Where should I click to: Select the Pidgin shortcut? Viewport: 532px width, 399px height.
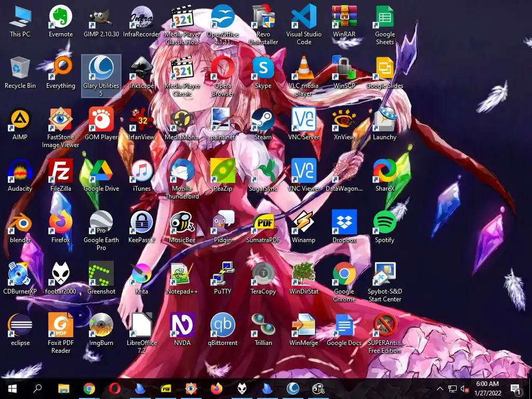[222, 228]
